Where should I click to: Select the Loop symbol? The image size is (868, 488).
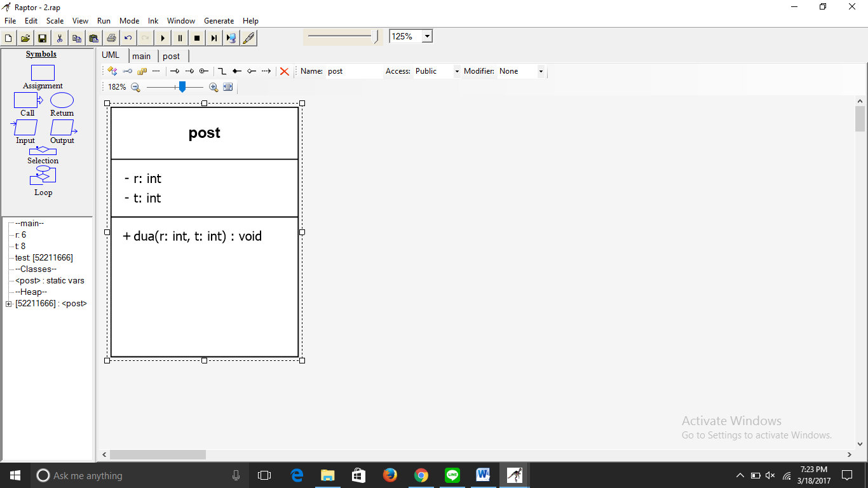43,181
